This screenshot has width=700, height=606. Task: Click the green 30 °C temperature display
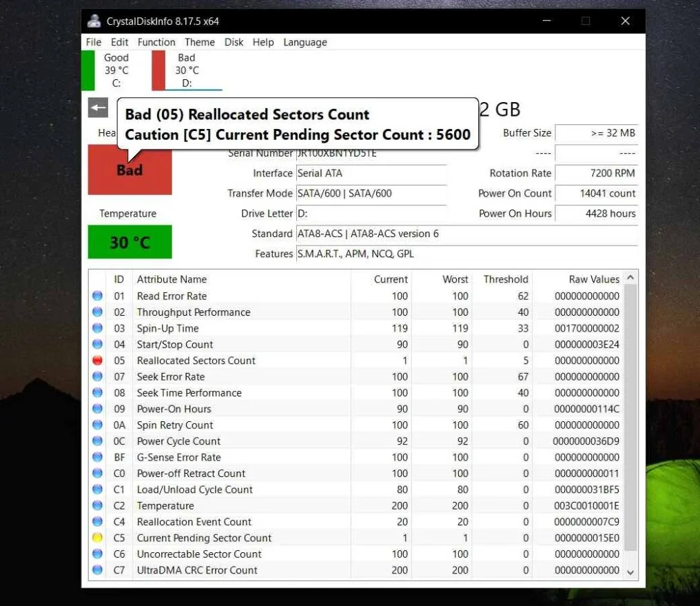coord(128,242)
